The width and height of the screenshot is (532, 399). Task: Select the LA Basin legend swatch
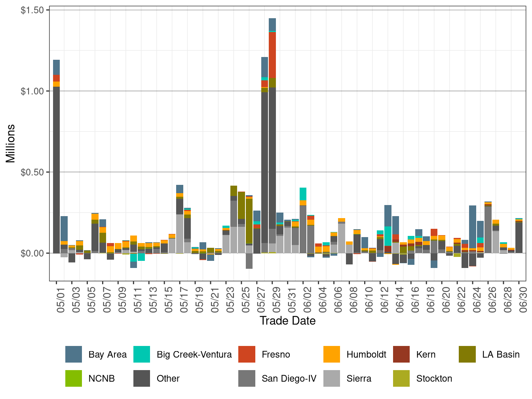[467, 354]
